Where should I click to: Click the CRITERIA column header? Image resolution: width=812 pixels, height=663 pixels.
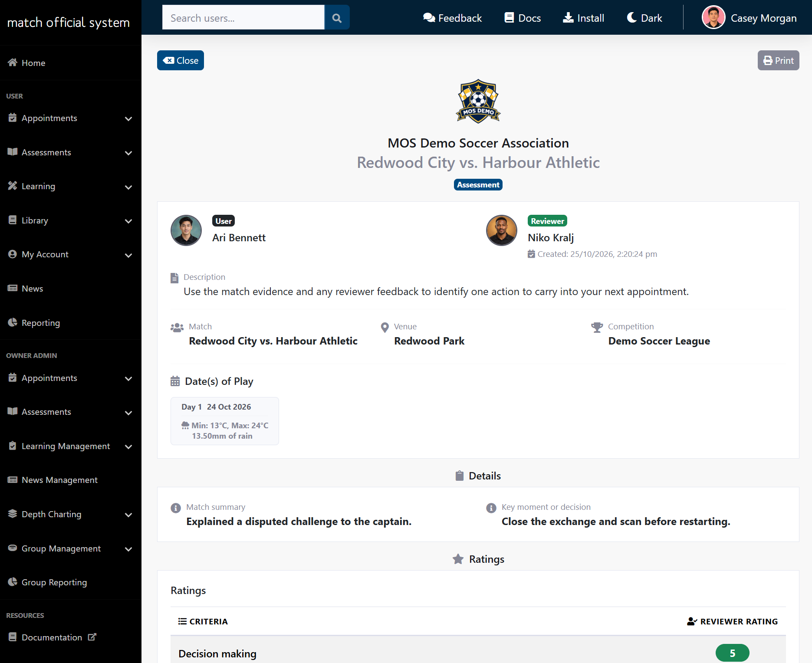coord(203,621)
